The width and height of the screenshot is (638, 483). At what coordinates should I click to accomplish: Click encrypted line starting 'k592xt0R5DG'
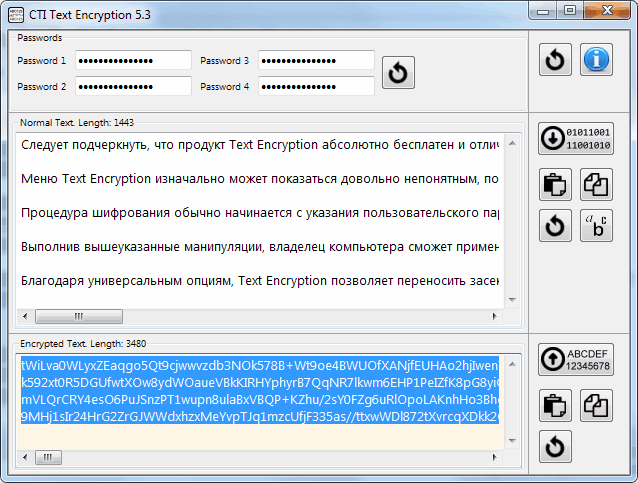260,382
